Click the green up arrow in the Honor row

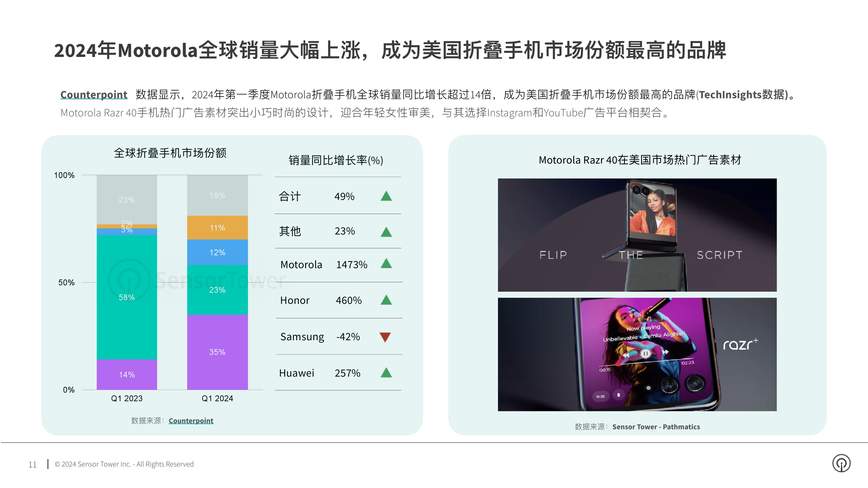(386, 300)
